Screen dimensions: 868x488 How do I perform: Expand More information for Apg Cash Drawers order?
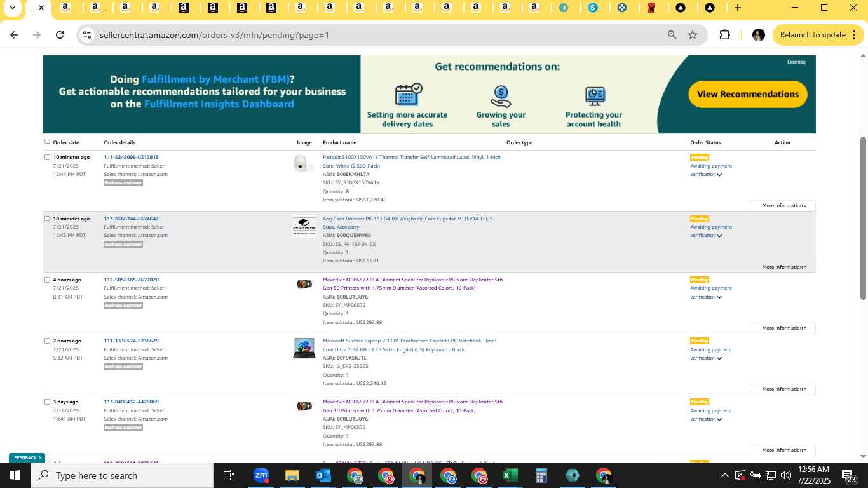782,267
